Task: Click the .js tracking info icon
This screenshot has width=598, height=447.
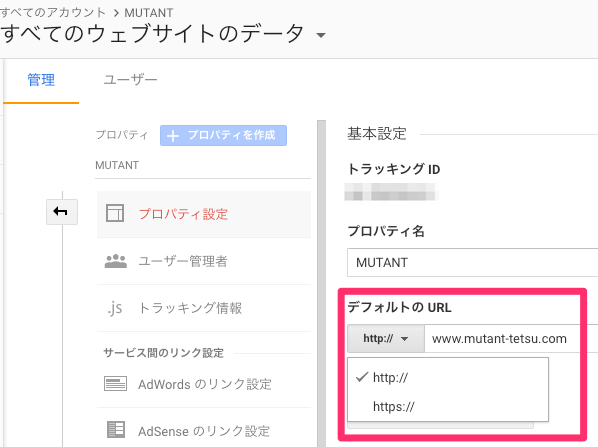Action: pos(115,308)
